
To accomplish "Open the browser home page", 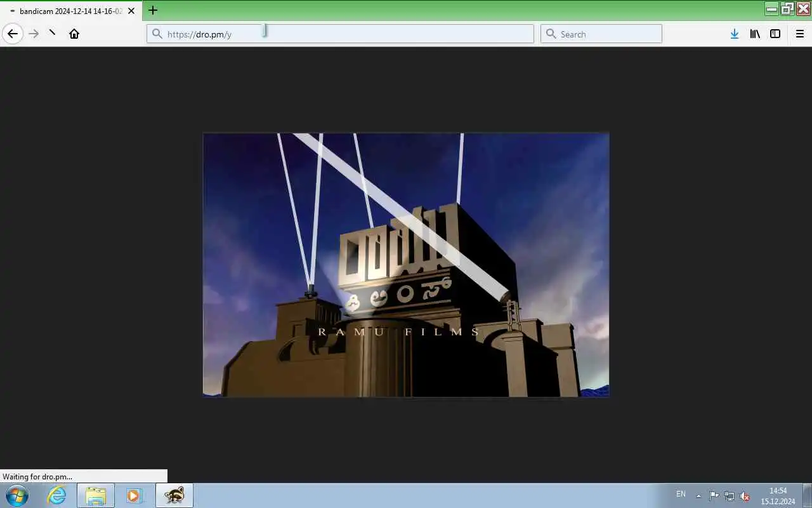I will (74, 34).
